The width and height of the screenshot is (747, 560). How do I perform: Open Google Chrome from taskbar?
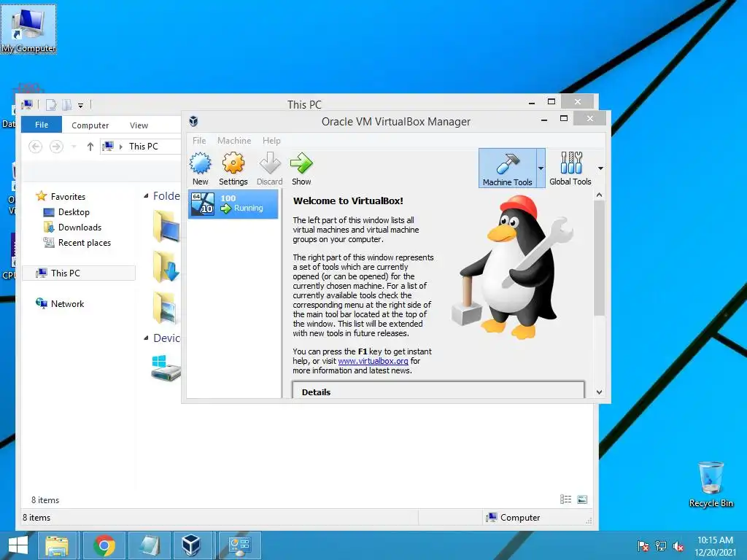(x=104, y=545)
